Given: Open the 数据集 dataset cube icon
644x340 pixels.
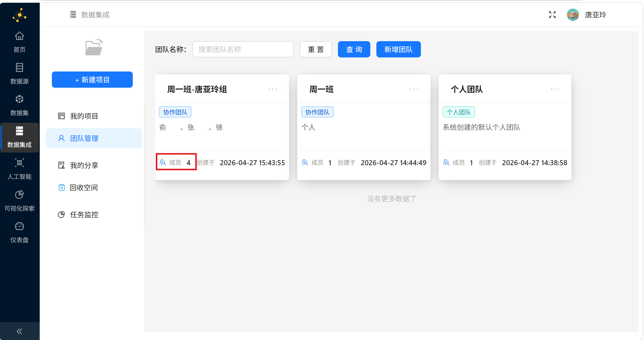Looking at the screenshot, I should click(19, 99).
